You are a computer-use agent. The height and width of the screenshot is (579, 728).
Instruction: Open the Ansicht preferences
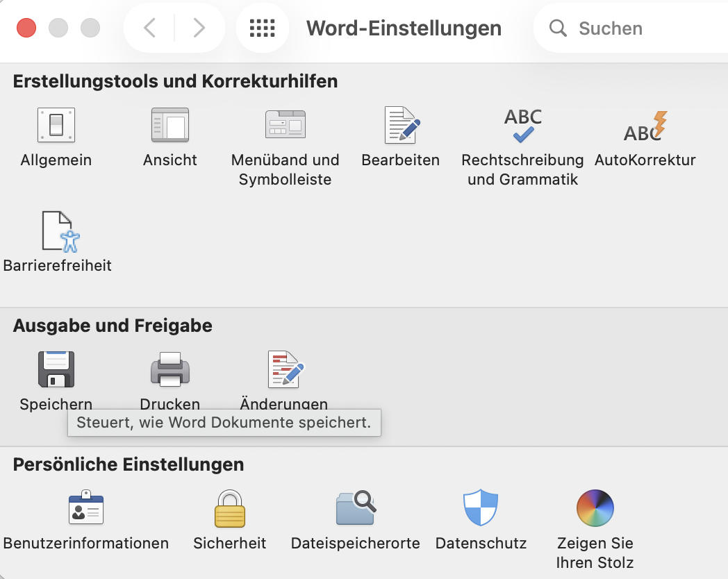click(170, 126)
